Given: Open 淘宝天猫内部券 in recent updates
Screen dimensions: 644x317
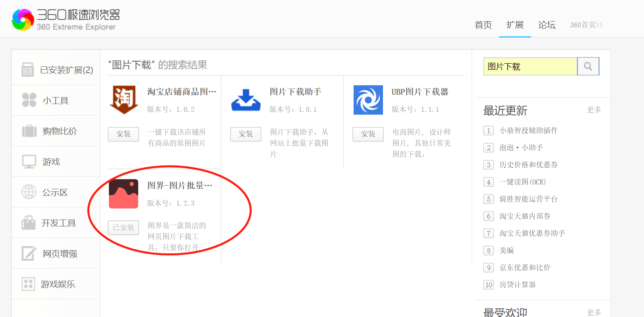Looking at the screenshot, I should (525, 216).
